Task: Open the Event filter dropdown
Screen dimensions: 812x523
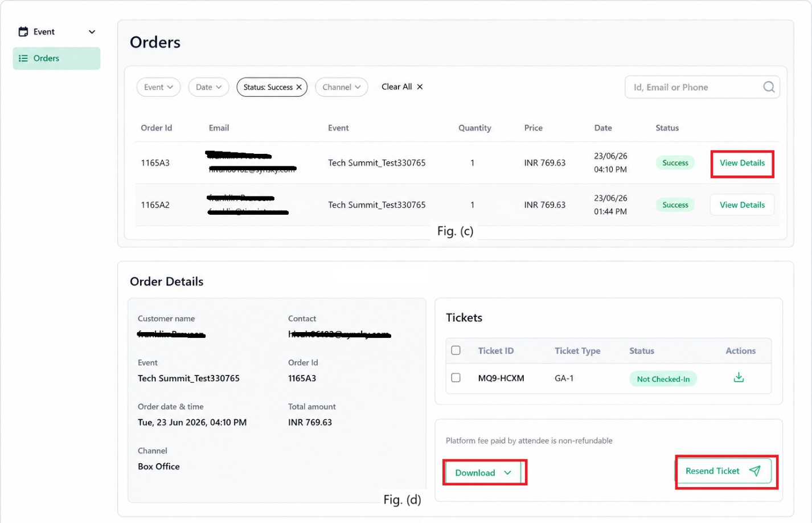Action: (158, 87)
